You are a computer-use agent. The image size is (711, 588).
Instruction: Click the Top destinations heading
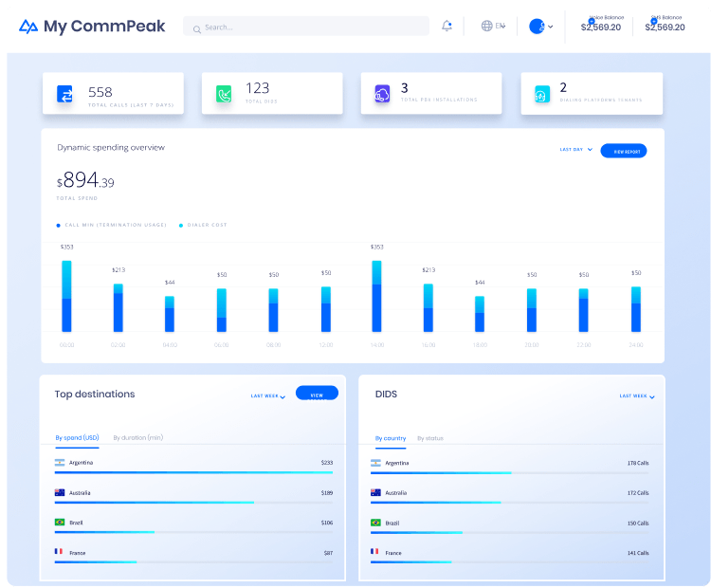[x=95, y=395]
